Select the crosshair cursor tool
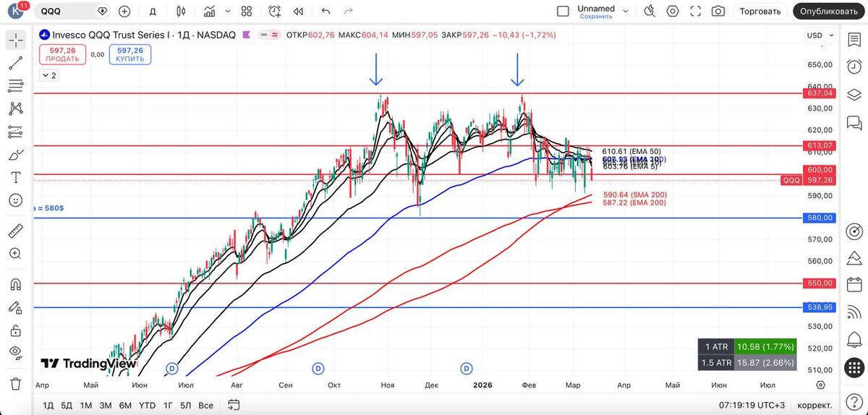Image resolution: width=868 pixels, height=415 pixels. tap(16, 40)
